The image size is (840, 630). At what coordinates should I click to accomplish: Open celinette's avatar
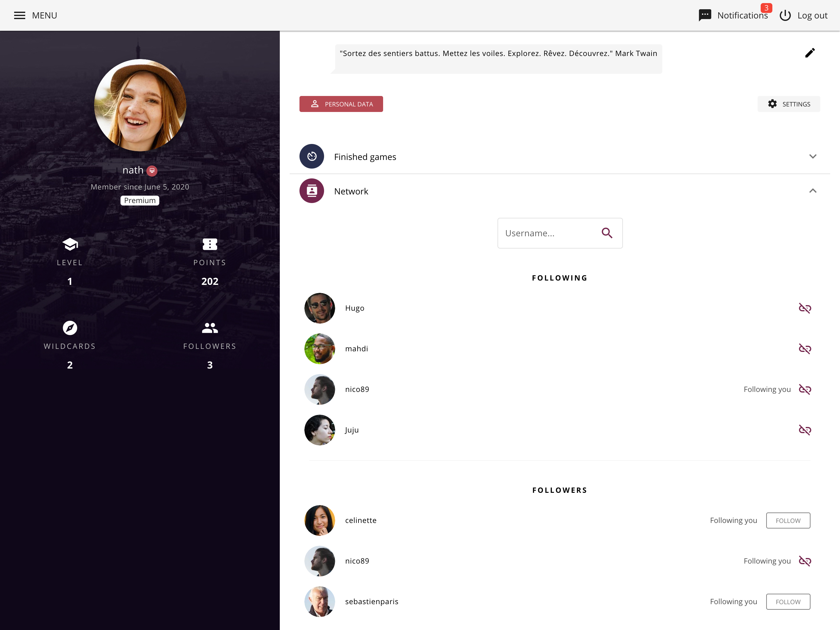pos(320,520)
